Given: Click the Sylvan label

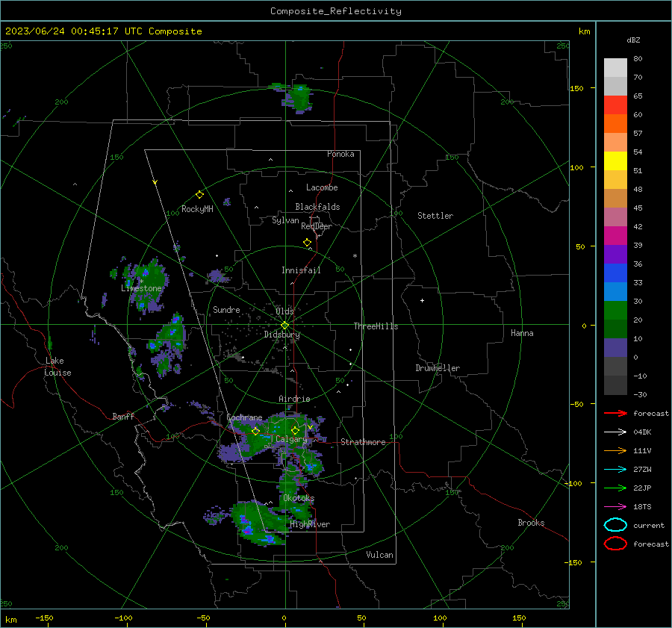Looking at the screenshot, I should [x=285, y=220].
